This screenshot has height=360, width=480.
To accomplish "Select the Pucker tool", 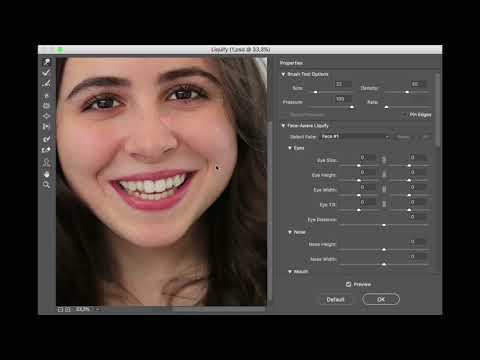I will (46, 106).
